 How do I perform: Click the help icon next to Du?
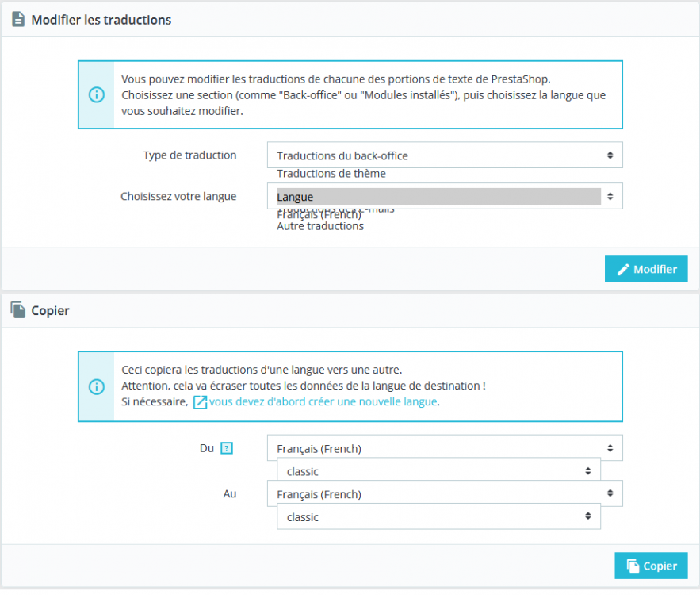(227, 448)
